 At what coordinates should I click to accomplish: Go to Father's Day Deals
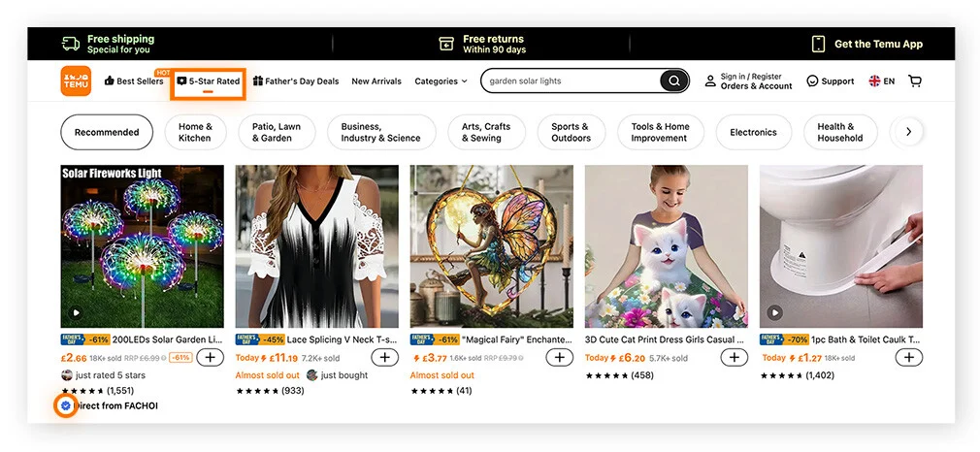click(296, 81)
